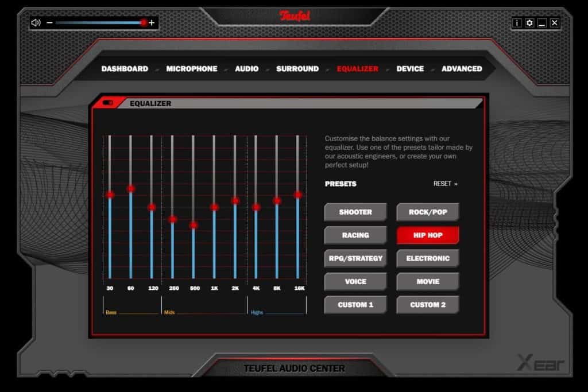Select the SHOOTER preset
The width and height of the screenshot is (588, 392).
pyautogui.click(x=355, y=212)
